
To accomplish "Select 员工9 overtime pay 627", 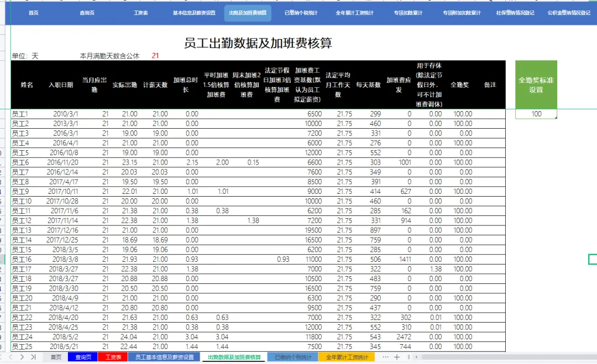I will pyautogui.click(x=399, y=191).
